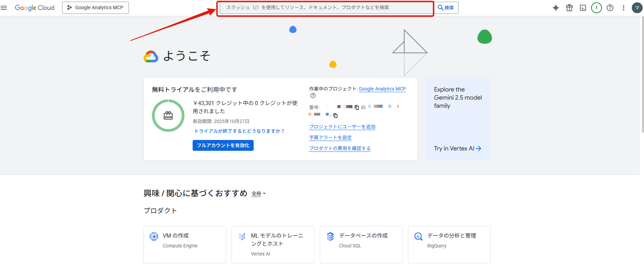The width and height of the screenshot is (644, 265).
Task: Click the 有効期限: 2025年10月27日 text
Action: (221, 121)
